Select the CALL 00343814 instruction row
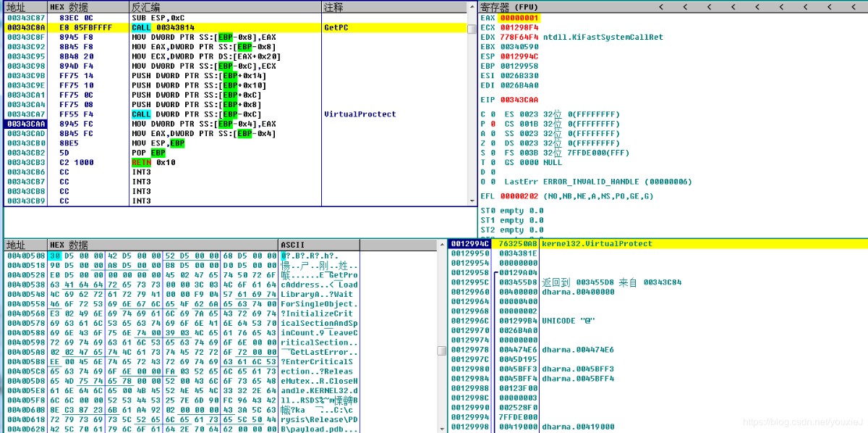868x433 pixels. point(235,28)
